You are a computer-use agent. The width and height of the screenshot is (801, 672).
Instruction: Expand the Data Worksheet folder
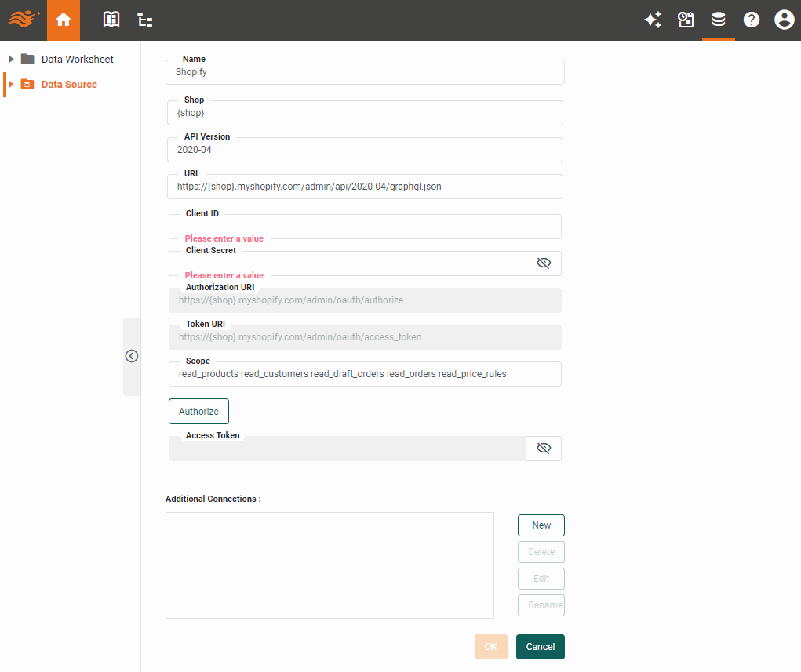10,59
